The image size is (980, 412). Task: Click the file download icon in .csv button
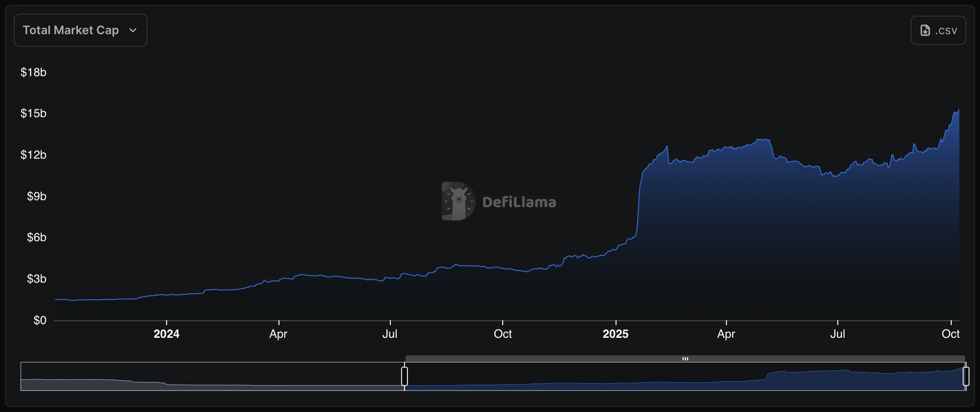[x=925, y=30]
